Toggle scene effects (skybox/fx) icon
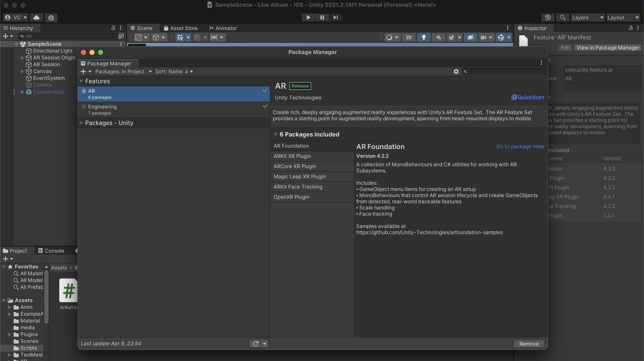This screenshot has width=644, height=361. click(x=451, y=37)
